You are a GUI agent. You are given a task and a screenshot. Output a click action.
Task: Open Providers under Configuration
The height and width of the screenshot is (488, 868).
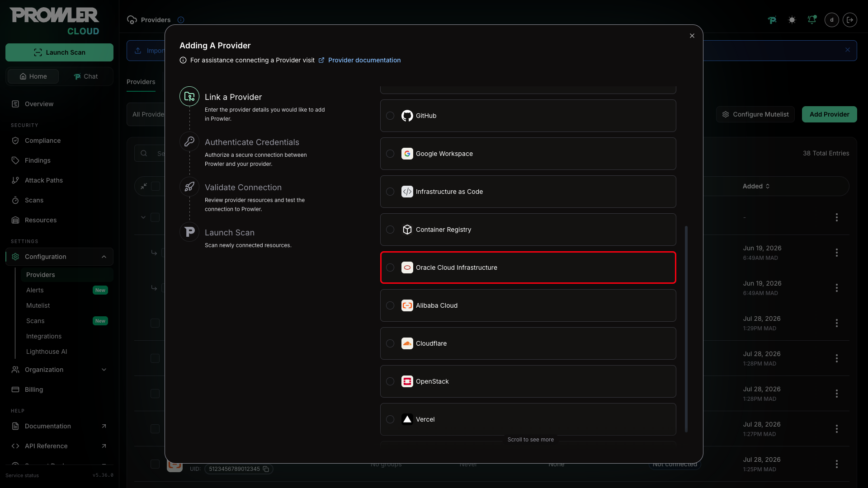(67, 275)
